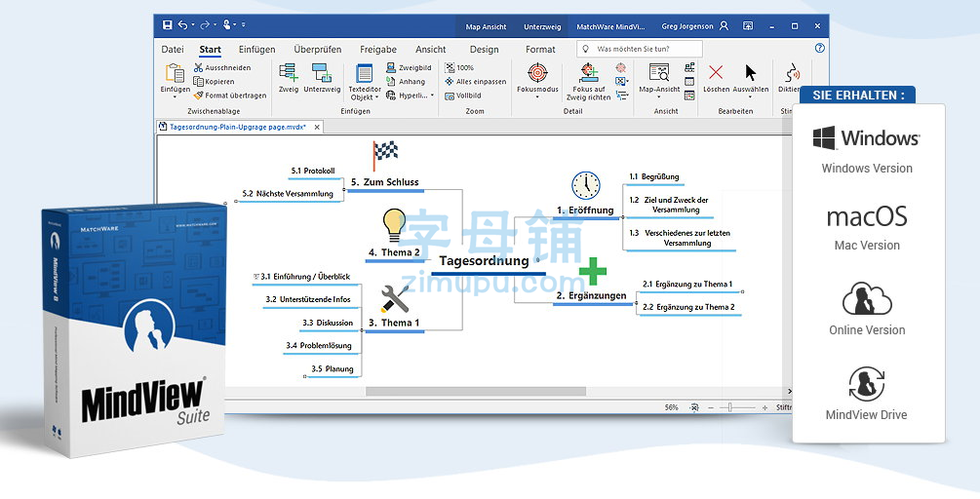Expand the Einfügen paste dropdown arrow
Screen dimensions: 980x499
(175, 97)
